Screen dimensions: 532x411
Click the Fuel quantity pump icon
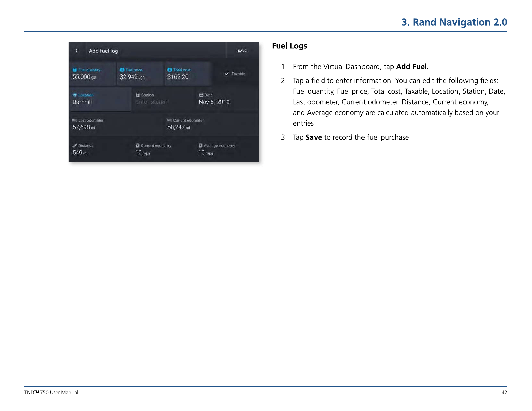pyautogui.click(x=75, y=70)
